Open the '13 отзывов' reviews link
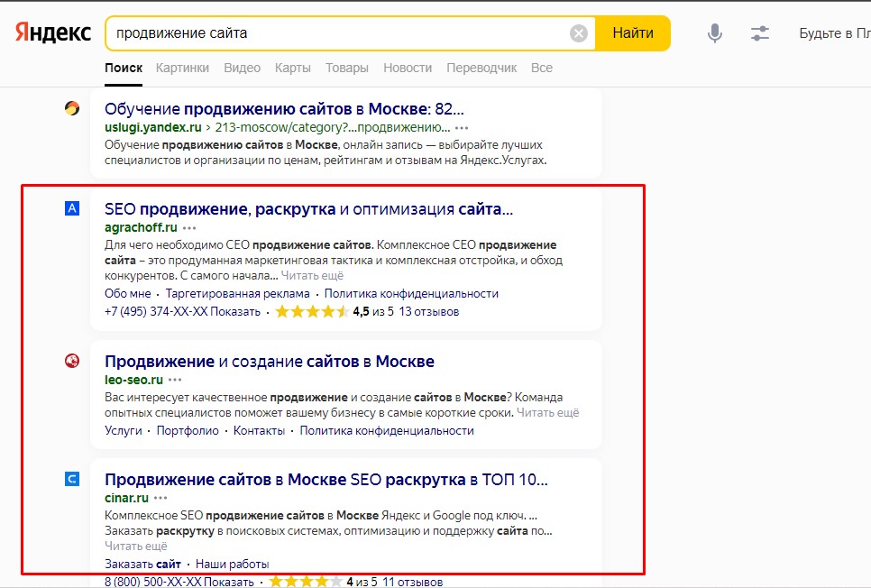Image resolution: width=871 pixels, height=588 pixels. [x=429, y=311]
